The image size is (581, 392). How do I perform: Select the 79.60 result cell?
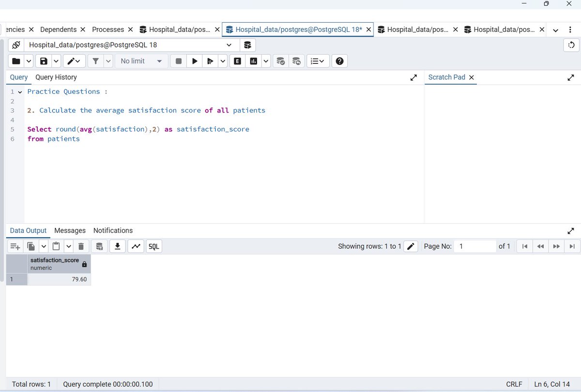tap(59, 280)
